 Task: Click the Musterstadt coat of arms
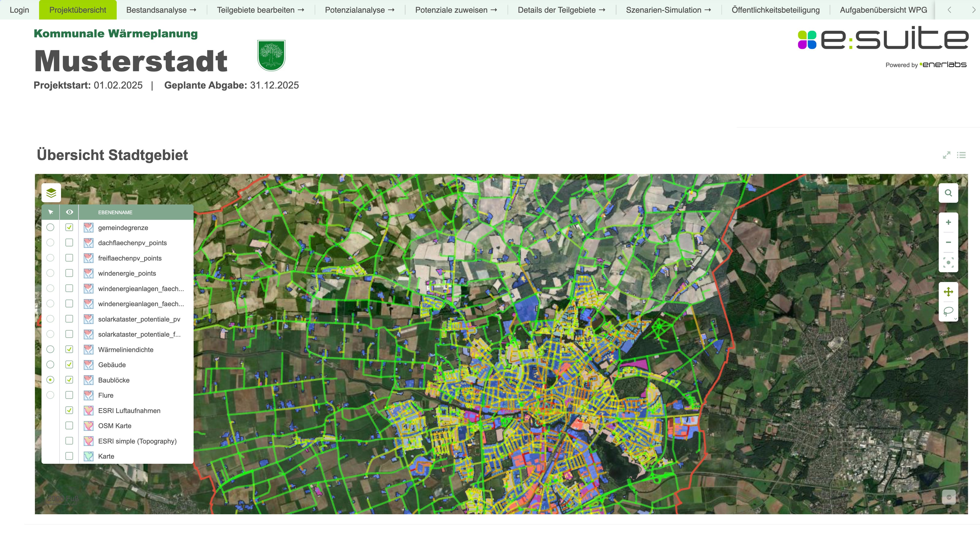point(271,55)
